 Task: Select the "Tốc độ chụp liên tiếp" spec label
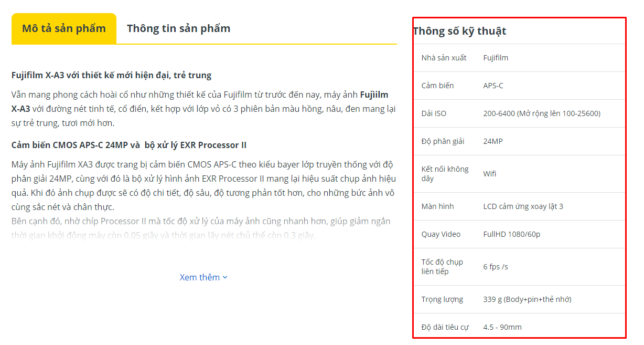coord(442,267)
